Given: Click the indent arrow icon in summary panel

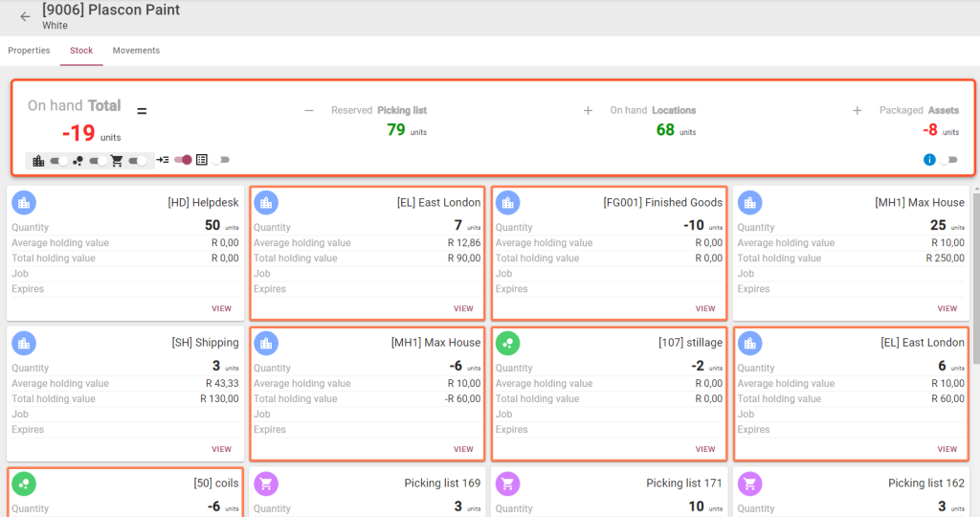Looking at the screenshot, I should 163,160.
